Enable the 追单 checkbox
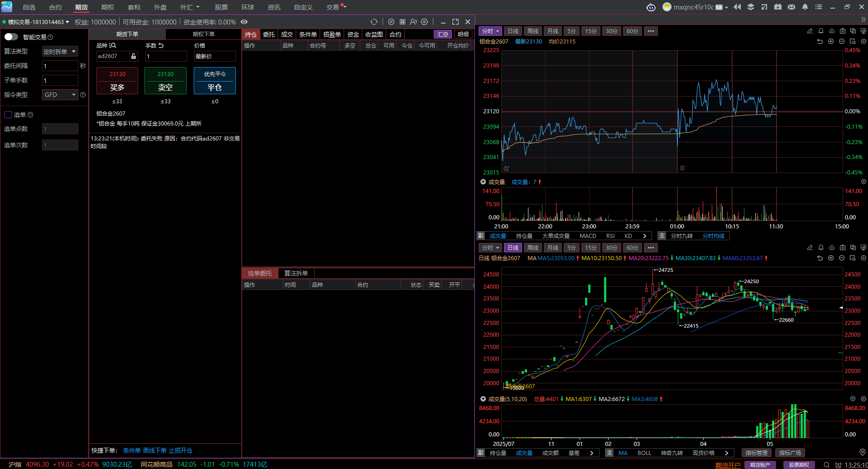Image resolution: width=868 pixels, height=469 pixels. [x=8, y=115]
